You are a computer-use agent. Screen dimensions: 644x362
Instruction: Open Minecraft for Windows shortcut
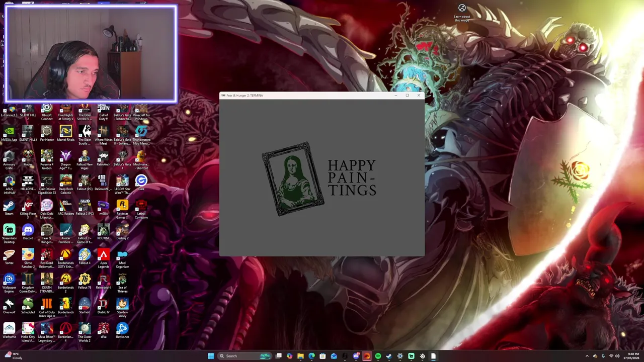pyautogui.click(x=141, y=112)
